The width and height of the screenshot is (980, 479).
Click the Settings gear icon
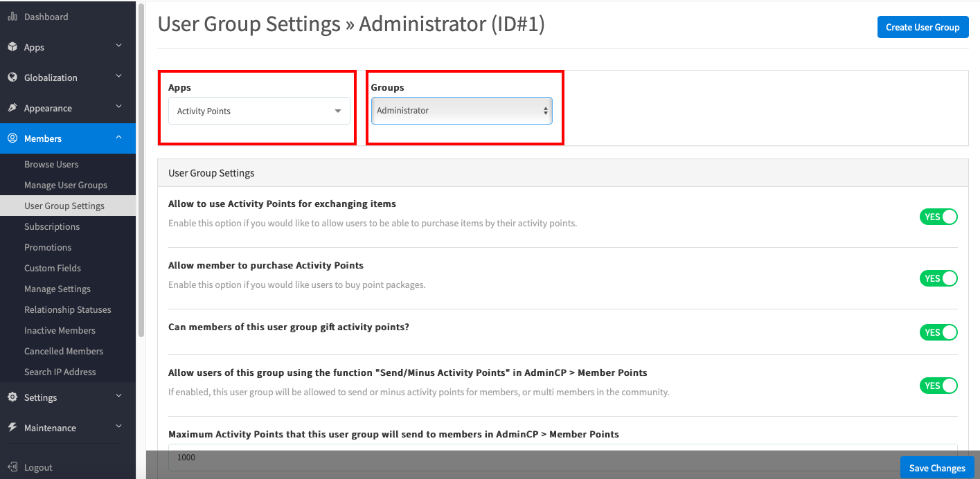tap(12, 397)
